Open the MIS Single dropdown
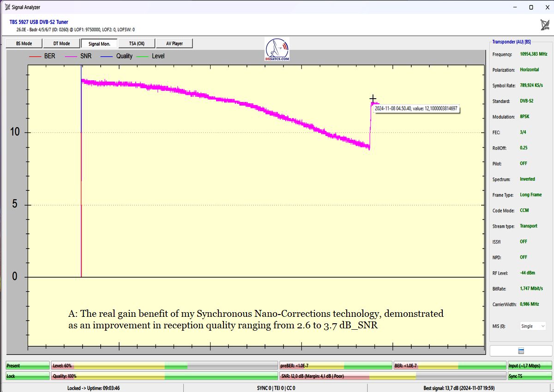The height and width of the screenshot is (392, 554). (x=533, y=326)
